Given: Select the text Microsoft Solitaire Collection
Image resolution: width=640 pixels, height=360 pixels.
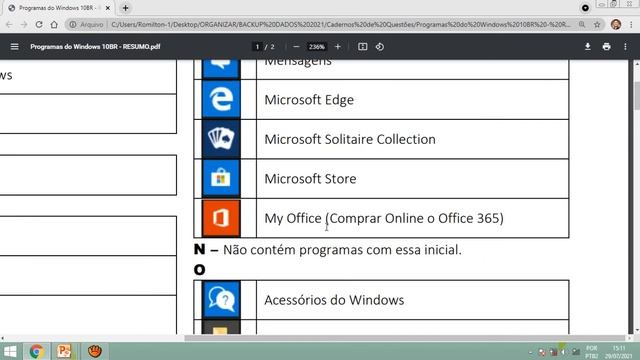Looking at the screenshot, I should coord(350,140).
